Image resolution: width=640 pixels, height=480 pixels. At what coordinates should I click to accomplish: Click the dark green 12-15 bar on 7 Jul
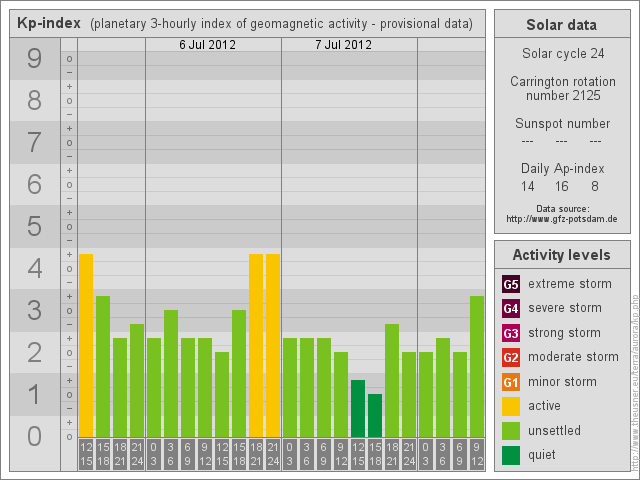click(357, 408)
